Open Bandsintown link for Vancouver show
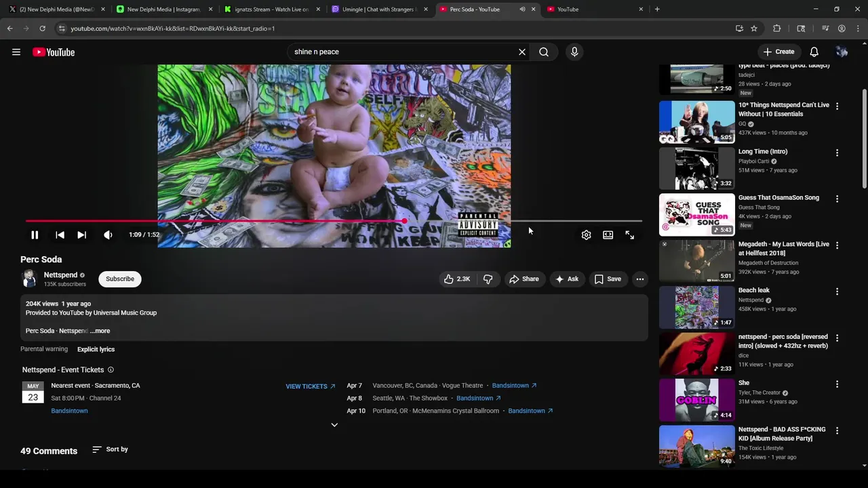This screenshot has height=488, width=868. click(514, 386)
